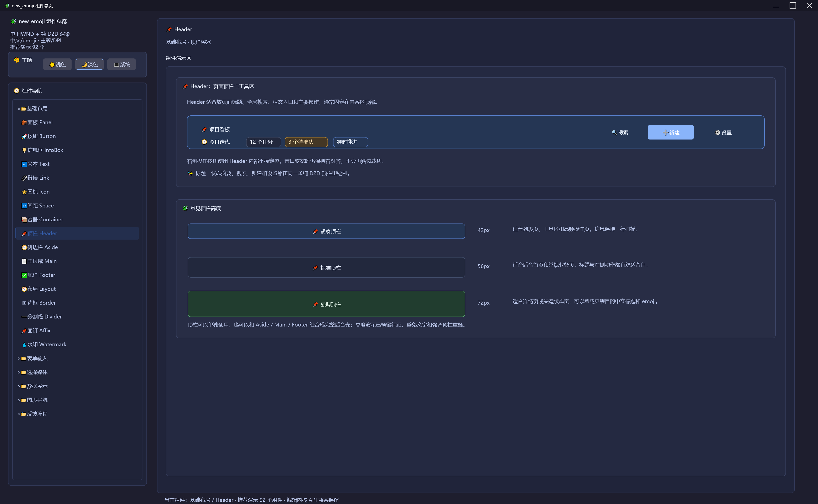Viewport: 818px width, 504px height.
Task: Click the green check icon beside 底栏 Footer
Action: coord(24,275)
